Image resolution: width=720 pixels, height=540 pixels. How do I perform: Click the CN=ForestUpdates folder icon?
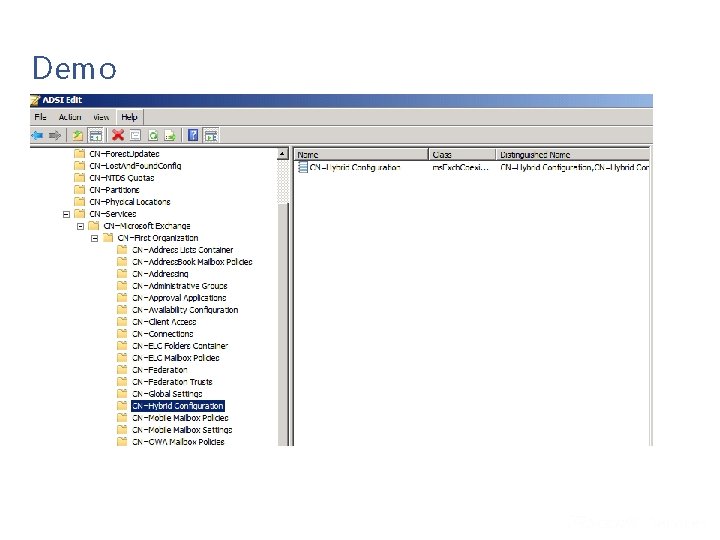click(x=79, y=153)
